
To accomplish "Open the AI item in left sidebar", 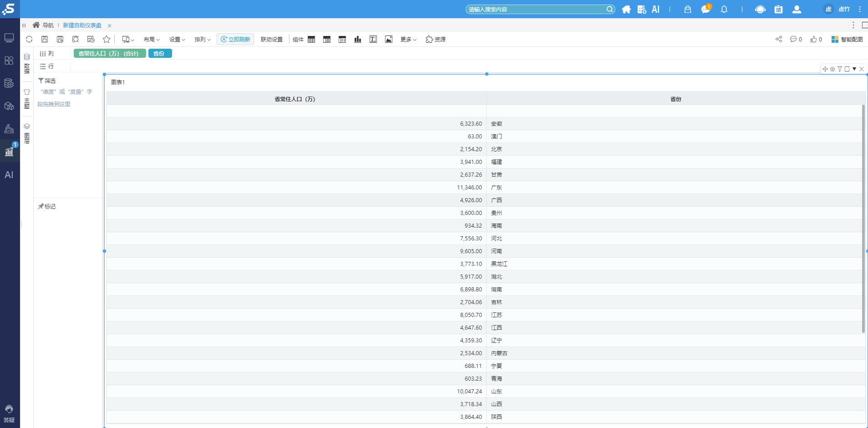I will [9, 175].
